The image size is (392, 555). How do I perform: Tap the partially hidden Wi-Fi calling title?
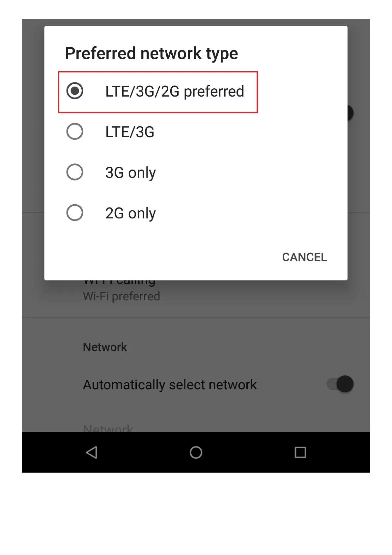tap(119, 282)
